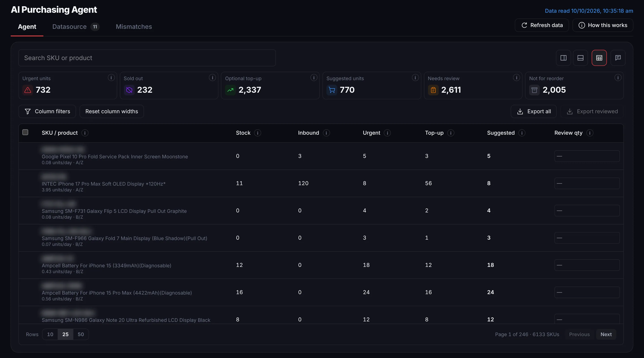Switch to the Agent tab
The height and width of the screenshot is (358, 644).
click(27, 27)
